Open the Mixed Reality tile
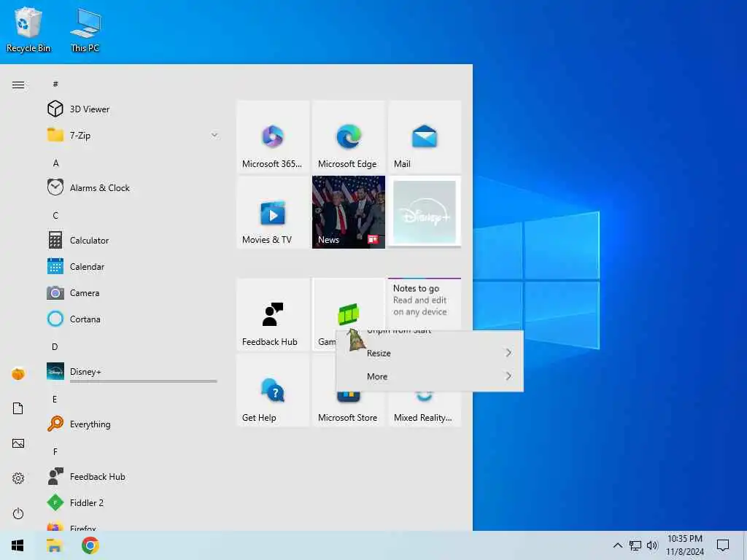Viewport: 747px width, 560px height. click(x=425, y=410)
